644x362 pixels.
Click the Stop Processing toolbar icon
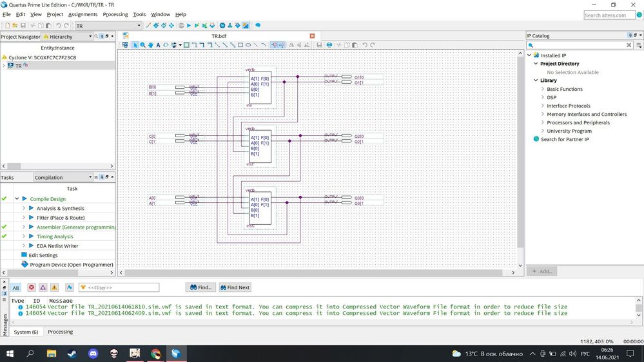click(x=181, y=26)
